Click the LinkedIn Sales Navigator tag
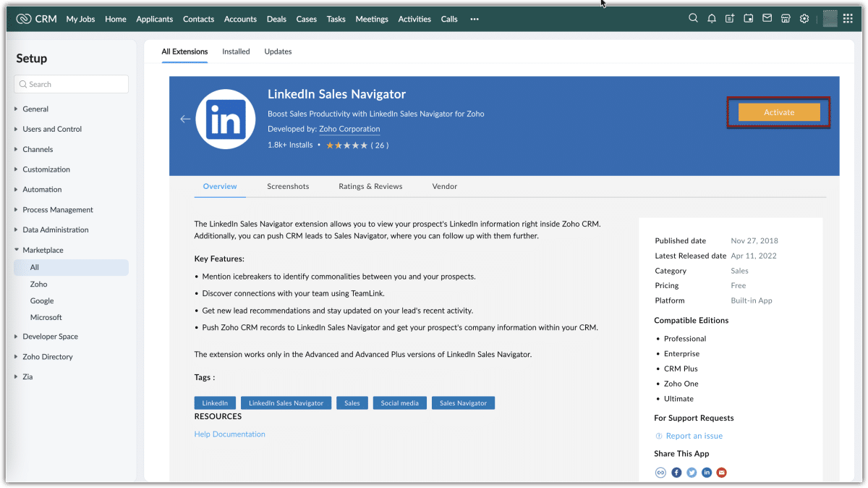 [x=286, y=403]
